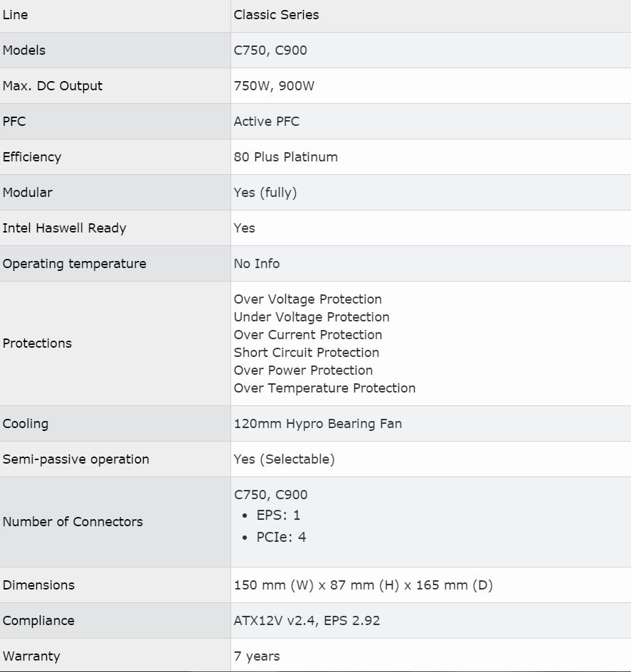Click the "7 years" warranty value
The width and height of the screenshot is (631, 672).
(x=257, y=656)
